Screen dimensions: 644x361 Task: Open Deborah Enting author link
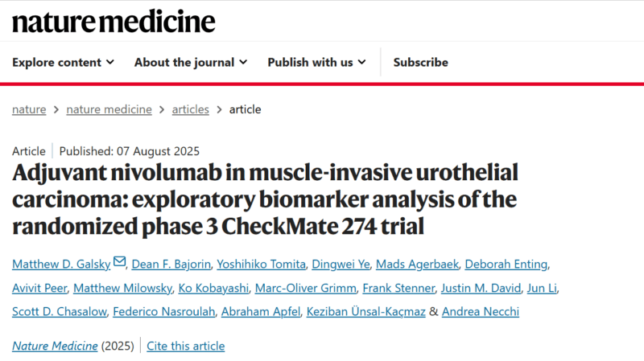506,265
